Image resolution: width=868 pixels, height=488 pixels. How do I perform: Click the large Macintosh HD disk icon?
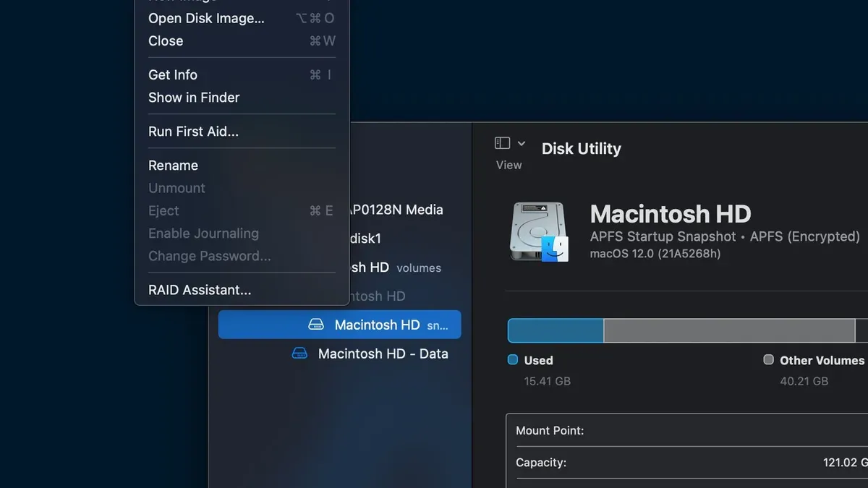pos(539,232)
